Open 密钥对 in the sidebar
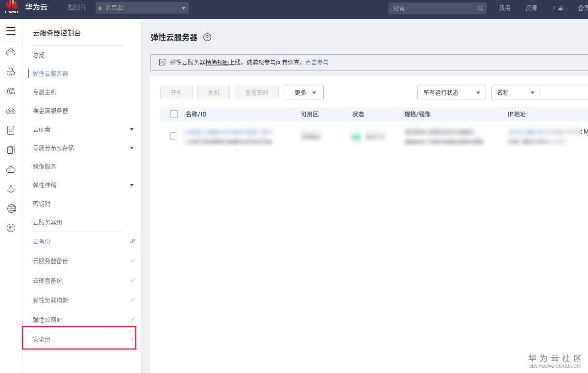 click(42, 204)
